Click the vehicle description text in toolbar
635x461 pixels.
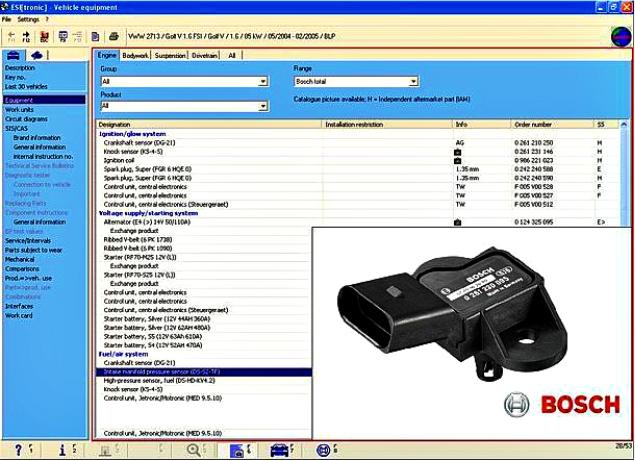click(232, 36)
